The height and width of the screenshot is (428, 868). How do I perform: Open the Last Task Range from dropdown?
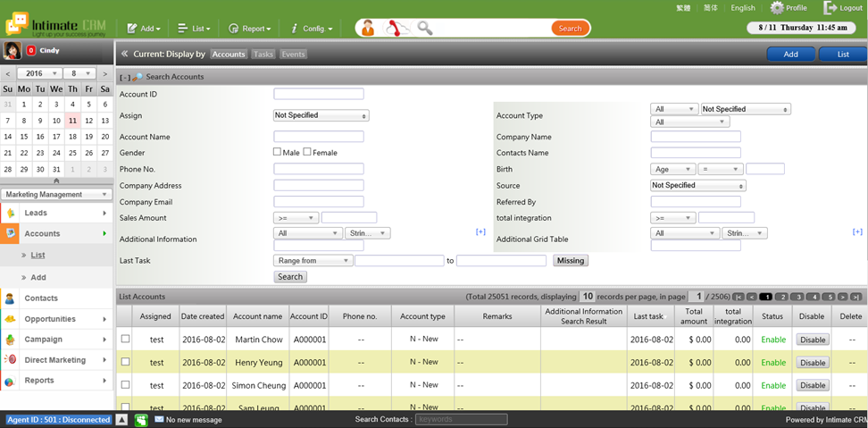click(x=313, y=260)
